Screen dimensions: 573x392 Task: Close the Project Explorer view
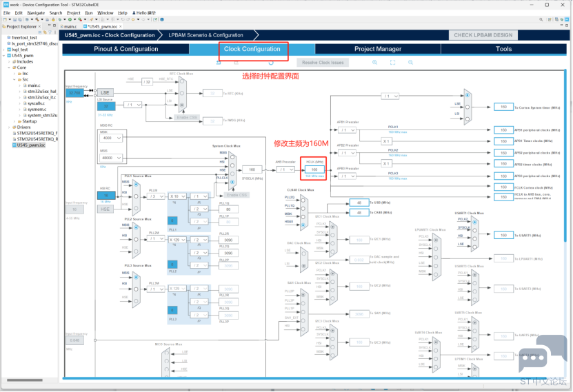39,26
